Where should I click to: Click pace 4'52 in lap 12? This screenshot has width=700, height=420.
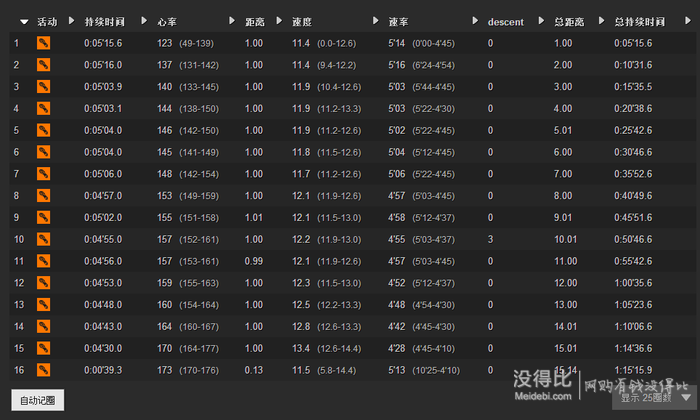(x=396, y=283)
